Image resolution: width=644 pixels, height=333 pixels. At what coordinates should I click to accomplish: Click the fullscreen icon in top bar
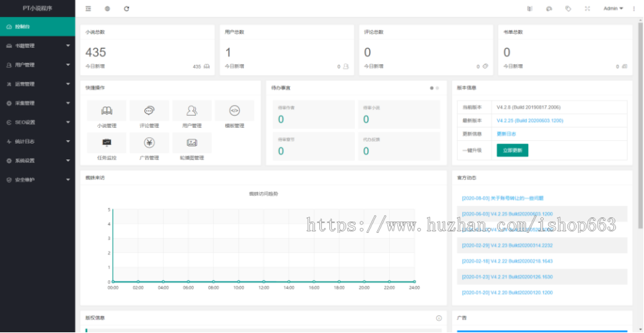pyautogui.click(x=587, y=9)
